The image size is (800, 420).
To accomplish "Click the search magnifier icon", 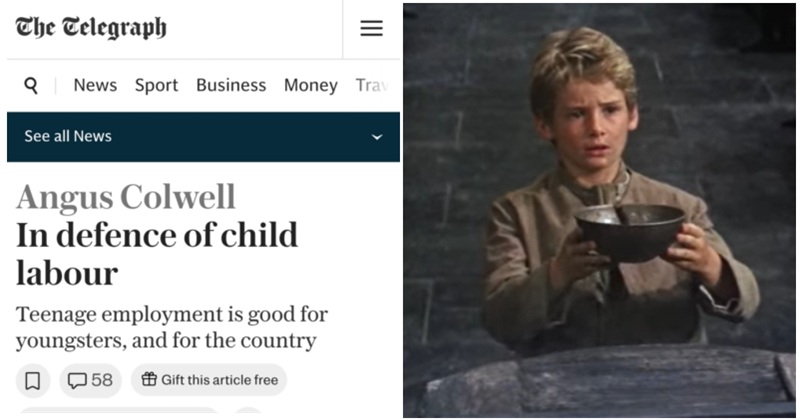I will (x=31, y=85).
